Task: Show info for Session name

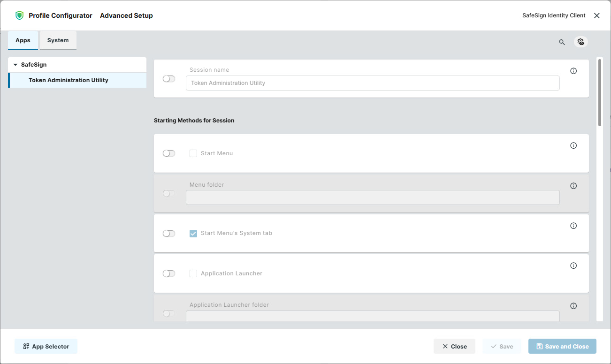Action: click(573, 71)
